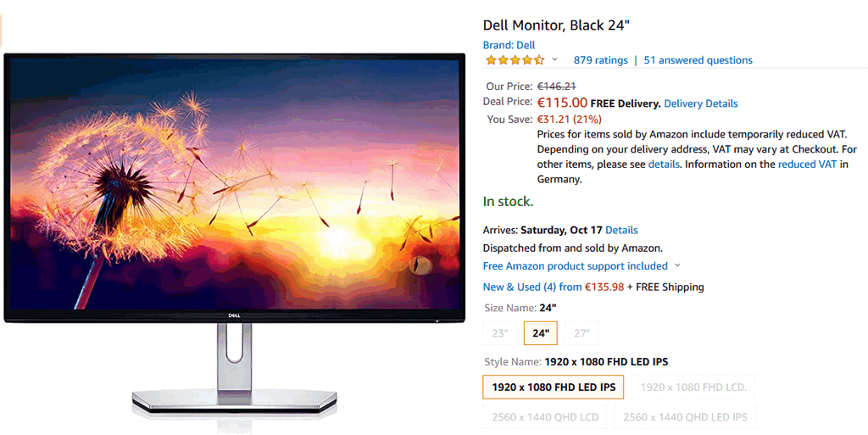
Task: Select the 24" size option
Action: point(540,333)
